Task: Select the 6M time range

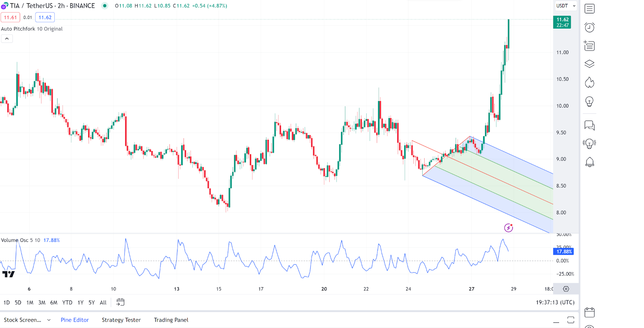Action: click(x=54, y=303)
